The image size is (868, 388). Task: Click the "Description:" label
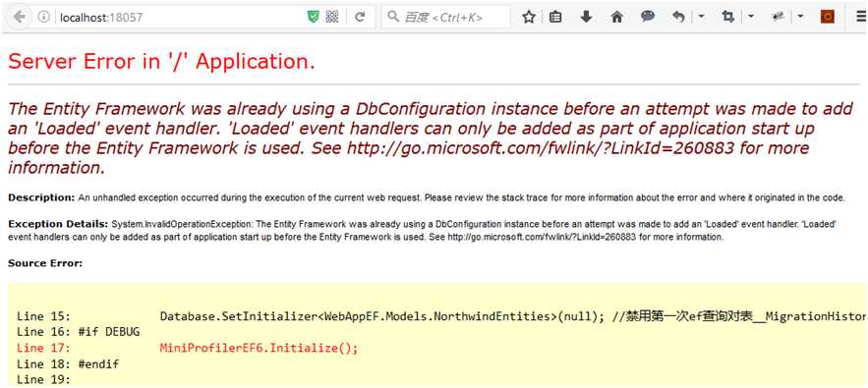point(41,197)
